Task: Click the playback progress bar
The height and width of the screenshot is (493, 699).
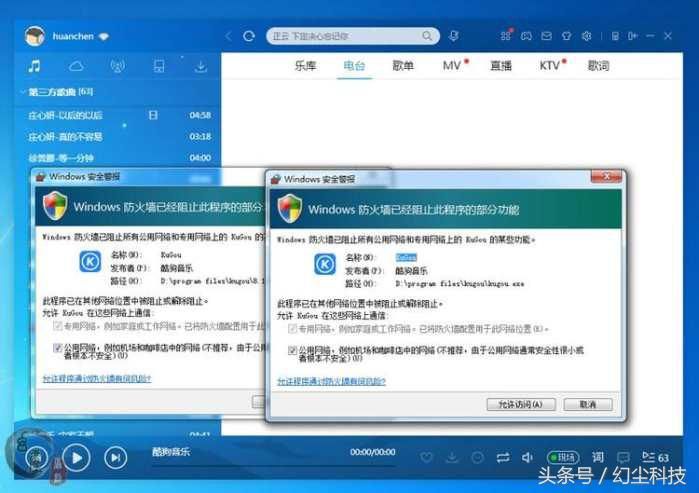Action: click(273, 466)
